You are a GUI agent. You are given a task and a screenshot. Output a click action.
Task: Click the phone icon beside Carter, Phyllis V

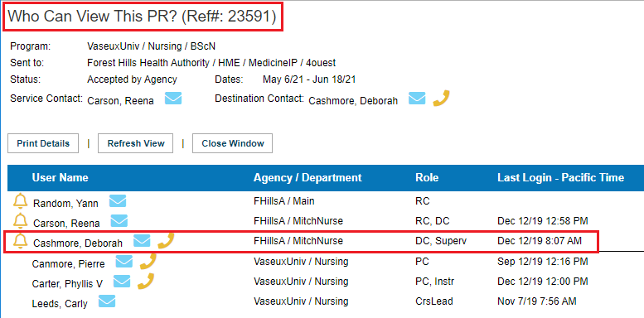[x=146, y=281]
